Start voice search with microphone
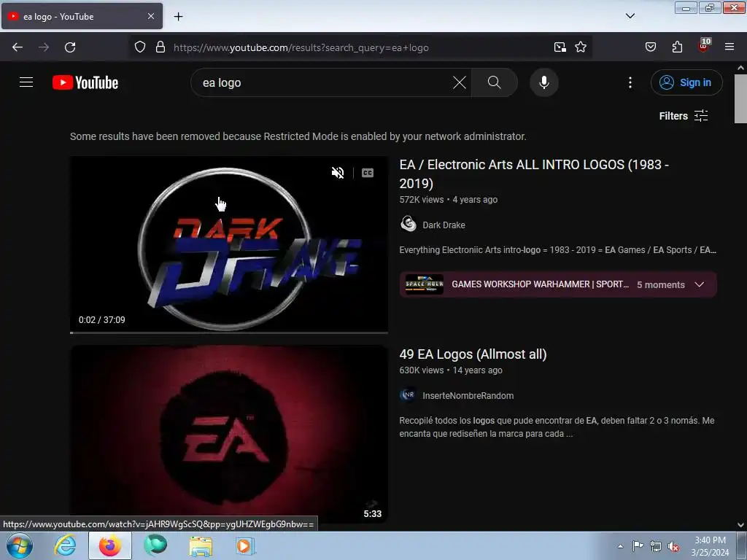This screenshot has width=747, height=560. click(543, 82)
